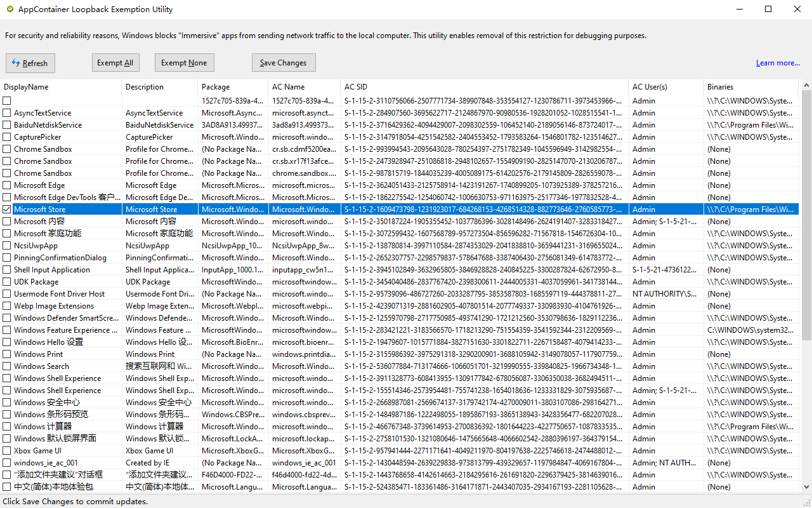Select Windows Defender SmartScreen display name
Viewport: 812px width, 508px height.
[66, 317]
